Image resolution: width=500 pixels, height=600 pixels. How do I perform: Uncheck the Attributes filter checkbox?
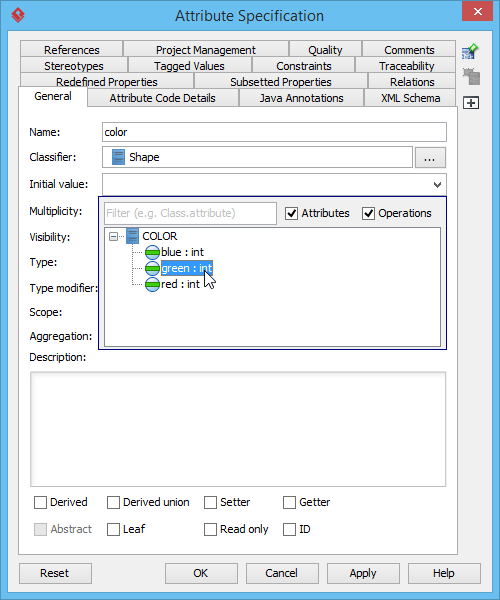point(292,213)
